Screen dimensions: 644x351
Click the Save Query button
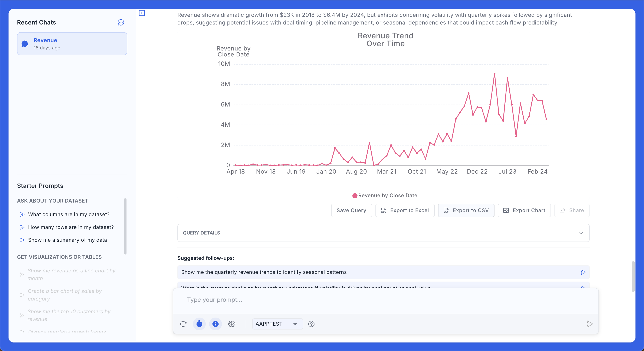pyautogui.click(x=351, y=210)
